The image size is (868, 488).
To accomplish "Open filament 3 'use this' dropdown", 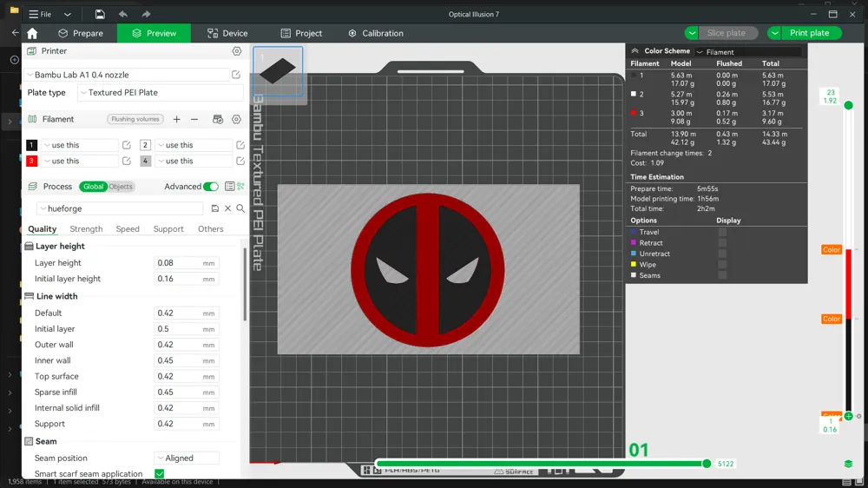I will click(80, 162).
